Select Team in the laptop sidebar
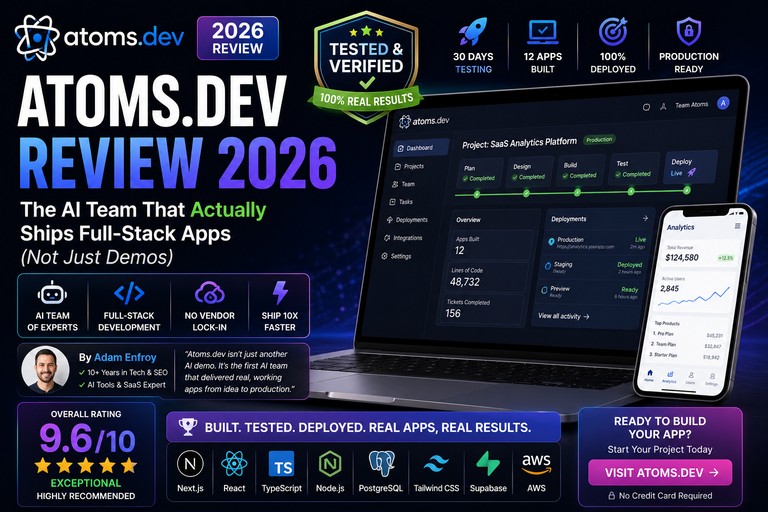This screenshot has height=512, width=768. pyautogui.click(x=404, y=184)
